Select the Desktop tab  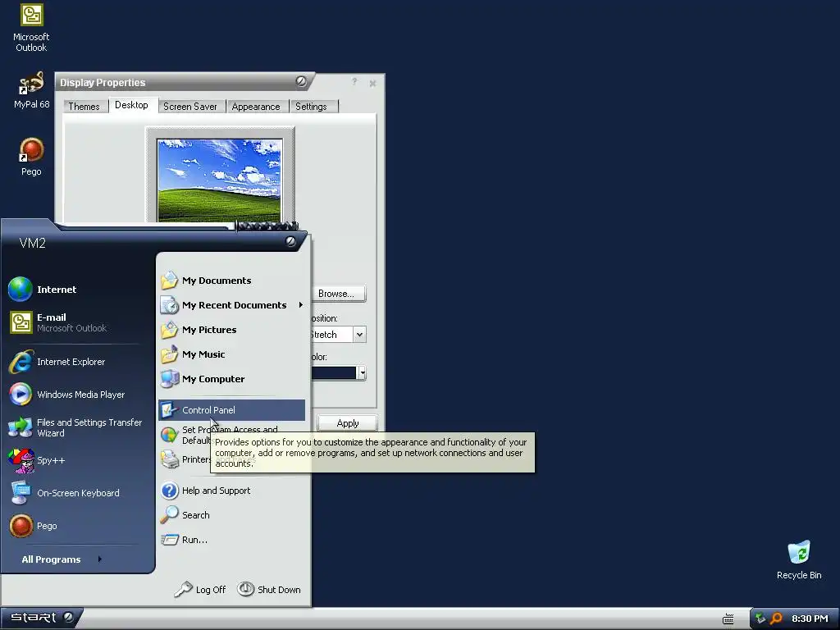pos(132,105)
